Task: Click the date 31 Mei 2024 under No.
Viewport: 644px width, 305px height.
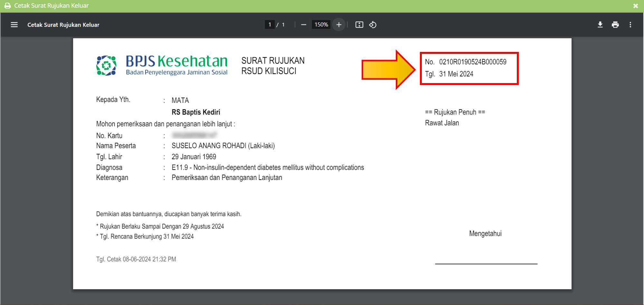Action: point(456,74)
